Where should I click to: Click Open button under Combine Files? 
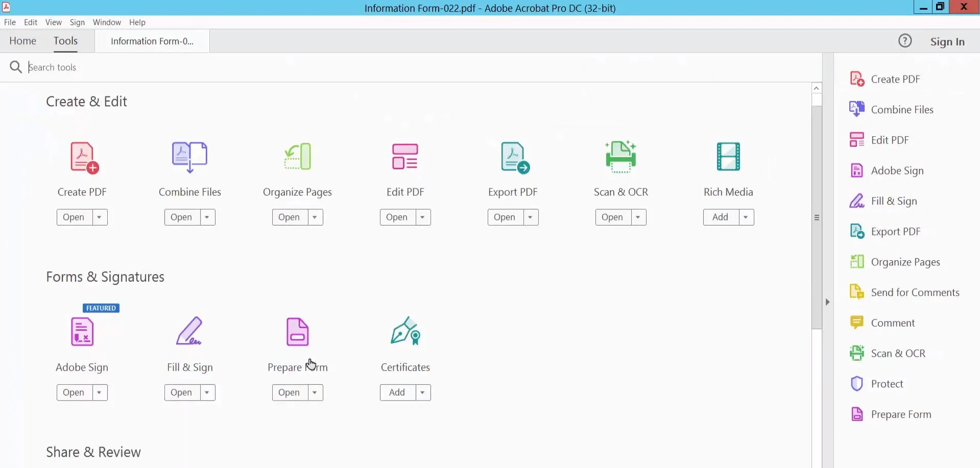click(182, 217)
